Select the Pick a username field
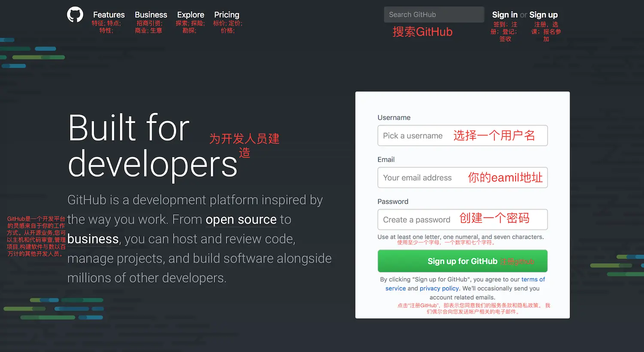The width and height of the screenshot is (644, 352). click(x=462, y=135)
